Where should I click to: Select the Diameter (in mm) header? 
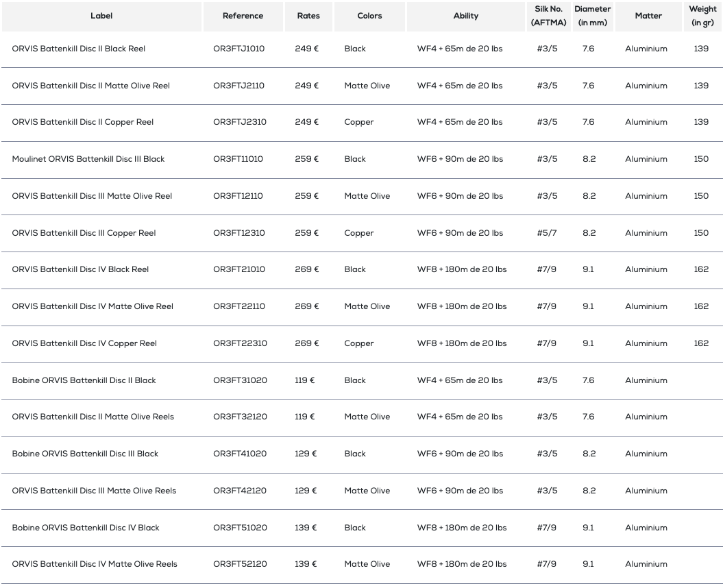593,16
